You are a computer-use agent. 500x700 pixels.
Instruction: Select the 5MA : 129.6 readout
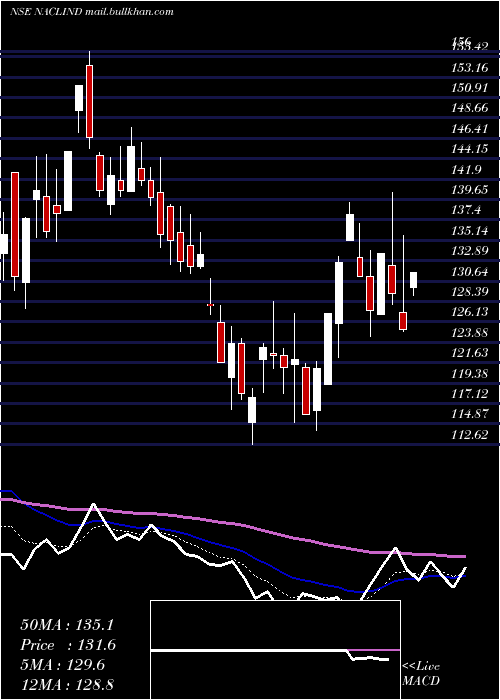(x=62, y=665)
